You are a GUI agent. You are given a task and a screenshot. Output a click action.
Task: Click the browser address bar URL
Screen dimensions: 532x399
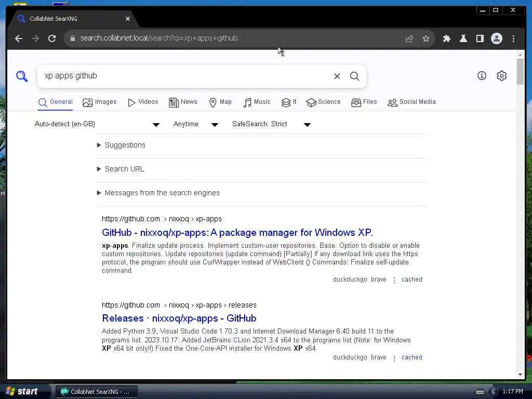pyautogui.click(x=159, y=38)
